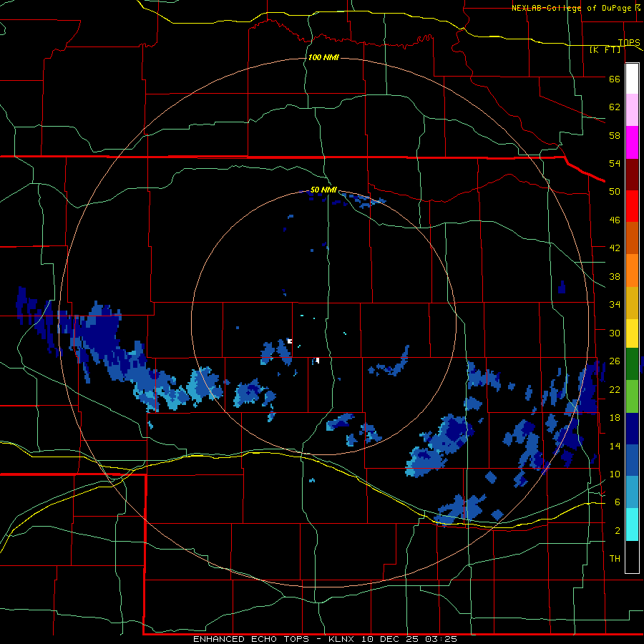644x644 pixels.
Task: Click the '[K FT]' legend units label
Action: point(605,50)
